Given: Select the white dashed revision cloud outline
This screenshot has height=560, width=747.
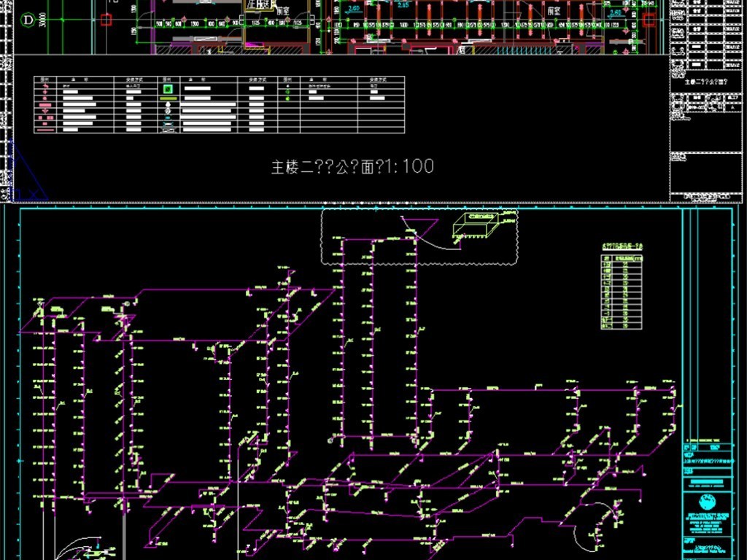Looking at the screenshot, I should pos(419,237).
